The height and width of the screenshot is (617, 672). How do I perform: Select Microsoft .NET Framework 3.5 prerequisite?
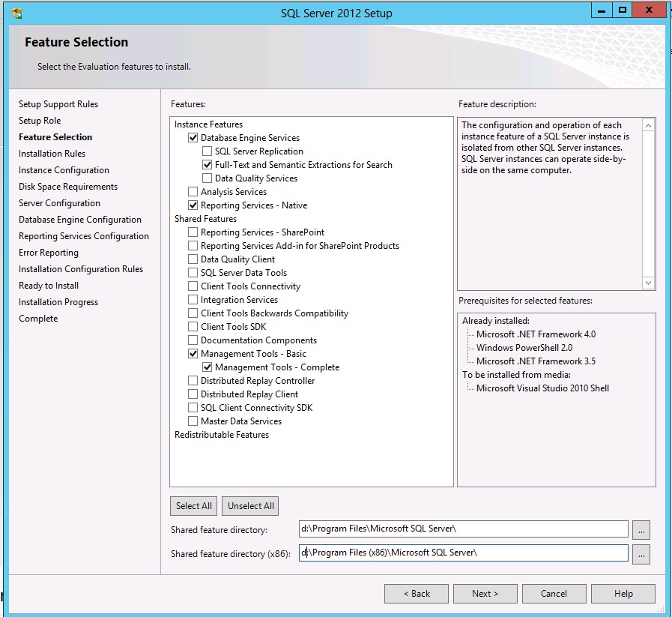click(536, 361)
